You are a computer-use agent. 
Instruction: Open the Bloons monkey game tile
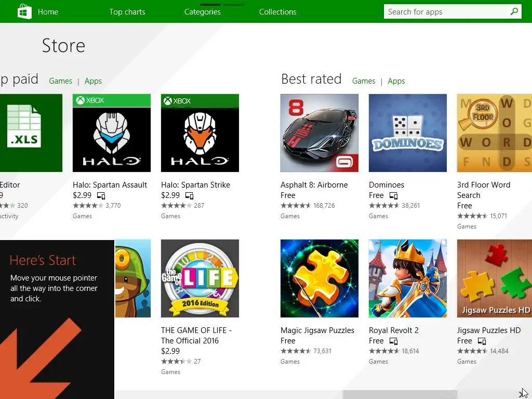coord(132,278)
